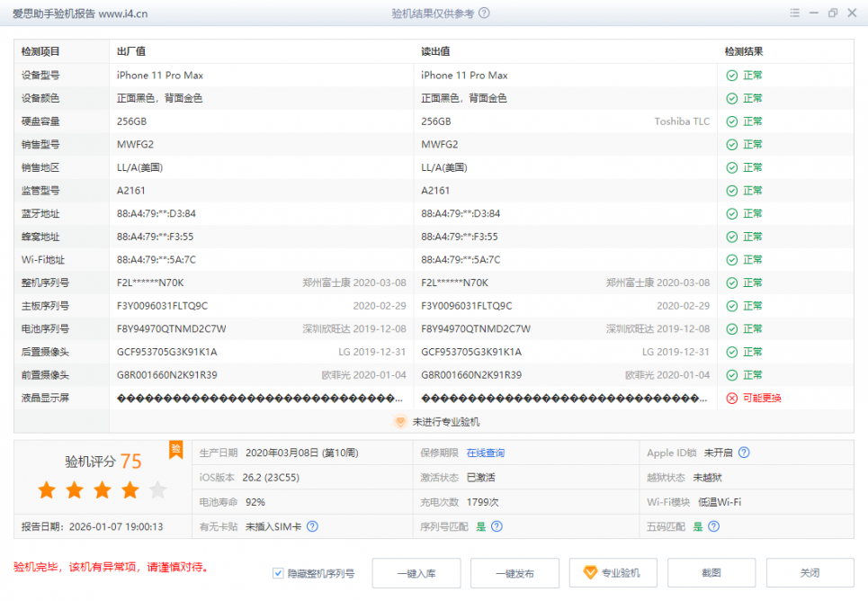Click the 一键入库 button
The width and height of the screenshot is (868, 601).
416,573
